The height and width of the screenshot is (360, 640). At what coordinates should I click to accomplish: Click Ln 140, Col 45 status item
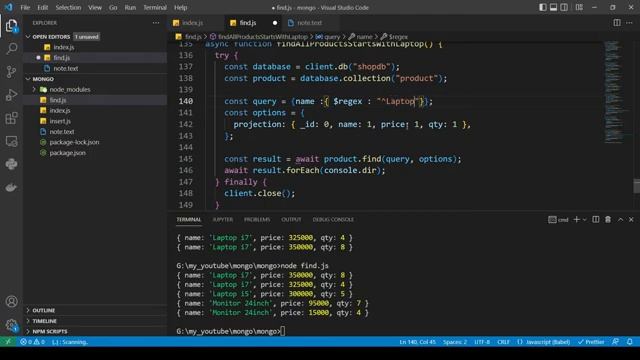tap(418, 342)
